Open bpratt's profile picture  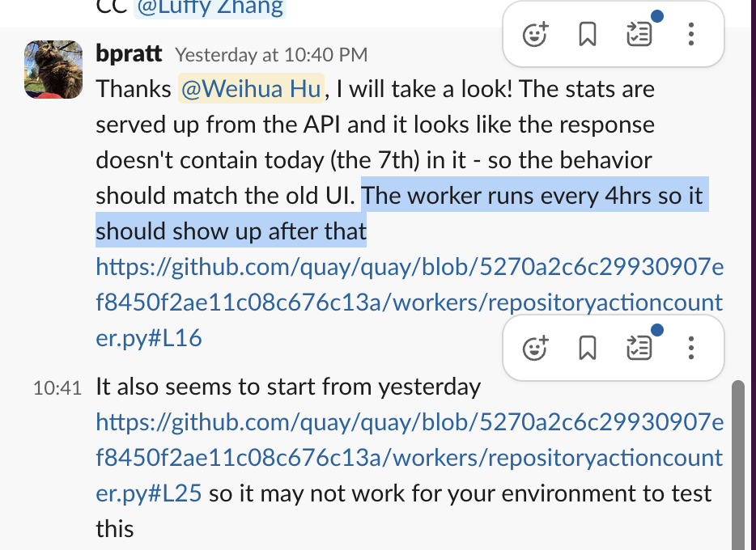(53, 70)
